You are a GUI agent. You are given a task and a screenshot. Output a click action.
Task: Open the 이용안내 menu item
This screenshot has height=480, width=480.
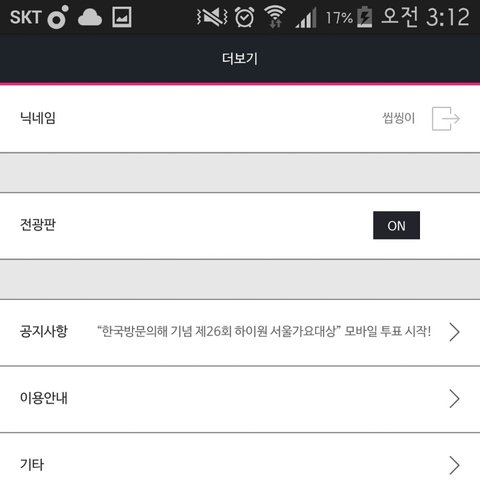pos(240,399)
